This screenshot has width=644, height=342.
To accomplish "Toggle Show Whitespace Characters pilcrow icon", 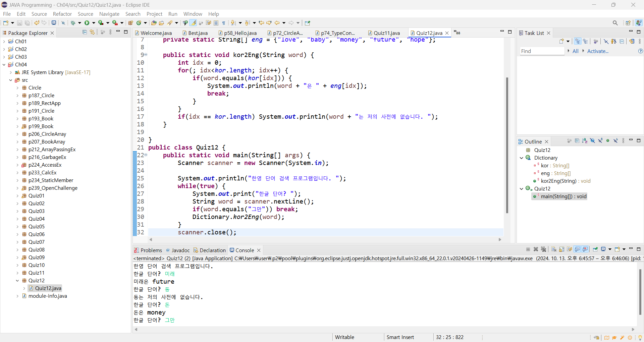I will (x=224, y=23).
